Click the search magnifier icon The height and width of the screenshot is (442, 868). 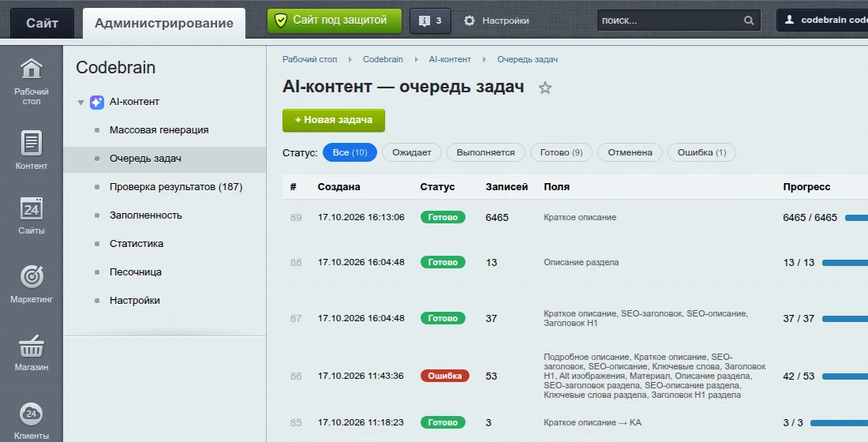click(x=748, y=21)
